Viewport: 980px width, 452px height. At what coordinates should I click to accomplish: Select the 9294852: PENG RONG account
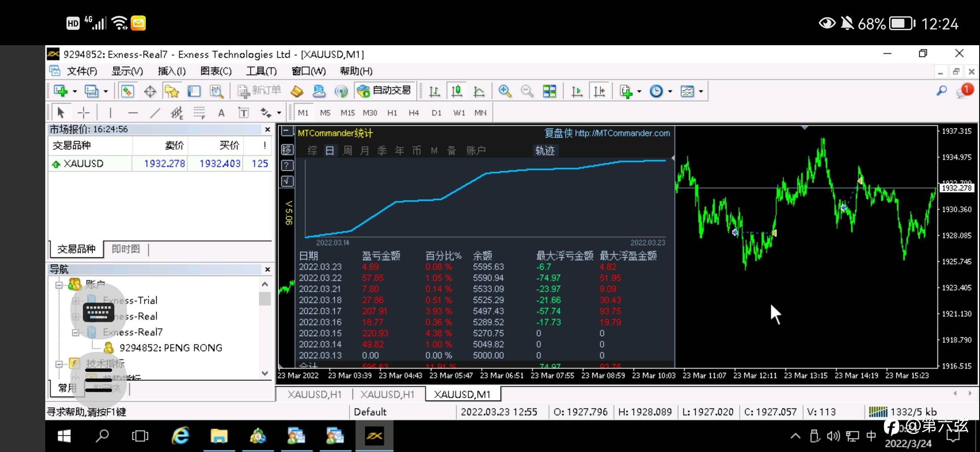coord(170,348)
